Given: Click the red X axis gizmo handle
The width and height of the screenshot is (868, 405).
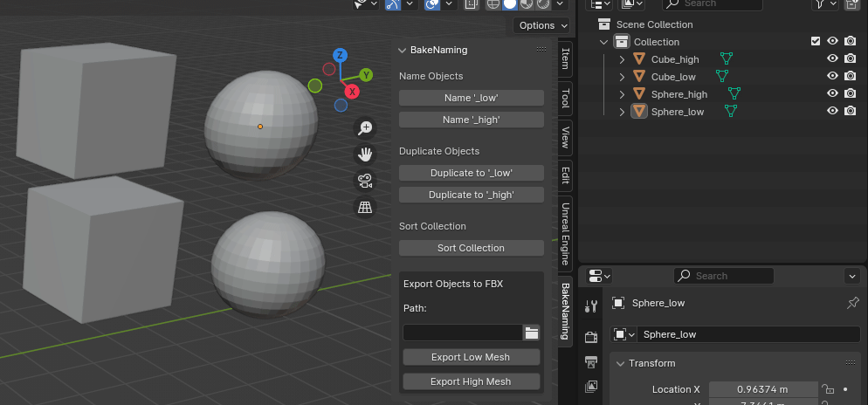Looking at the screenshot, I should tap(352, 92).
